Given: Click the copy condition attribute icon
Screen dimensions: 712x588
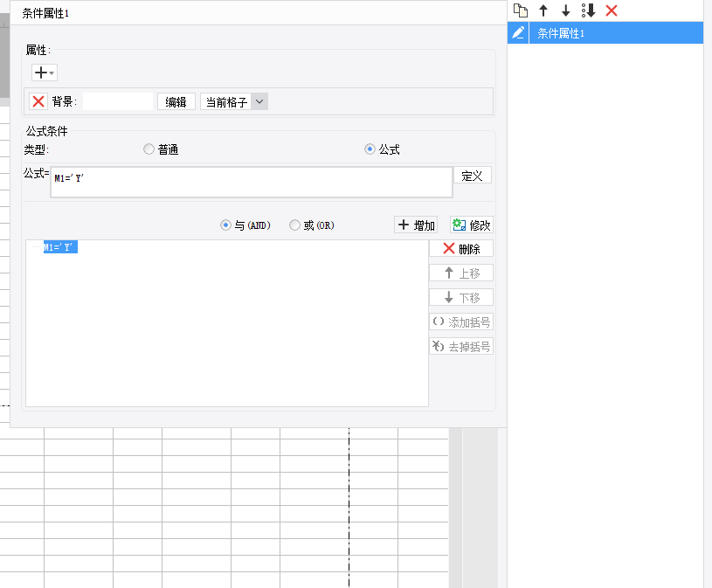Looking at the screenshot, I should [521, 10].
